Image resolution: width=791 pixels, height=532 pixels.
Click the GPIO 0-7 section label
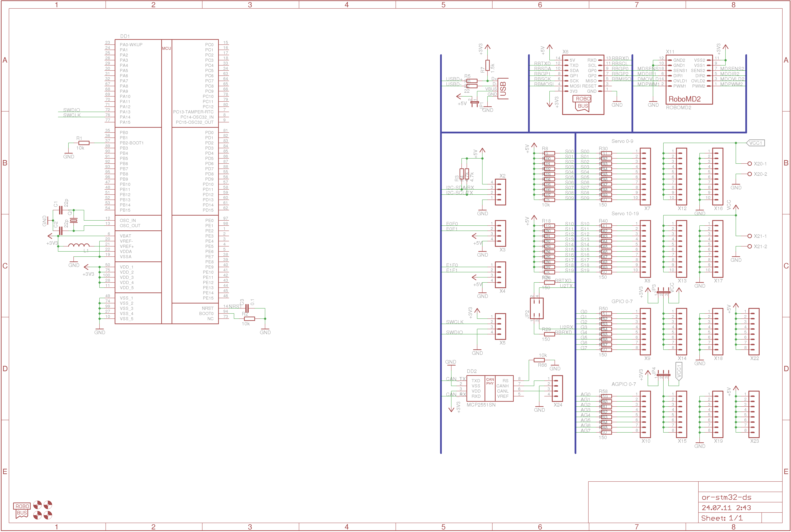(622, 301)
